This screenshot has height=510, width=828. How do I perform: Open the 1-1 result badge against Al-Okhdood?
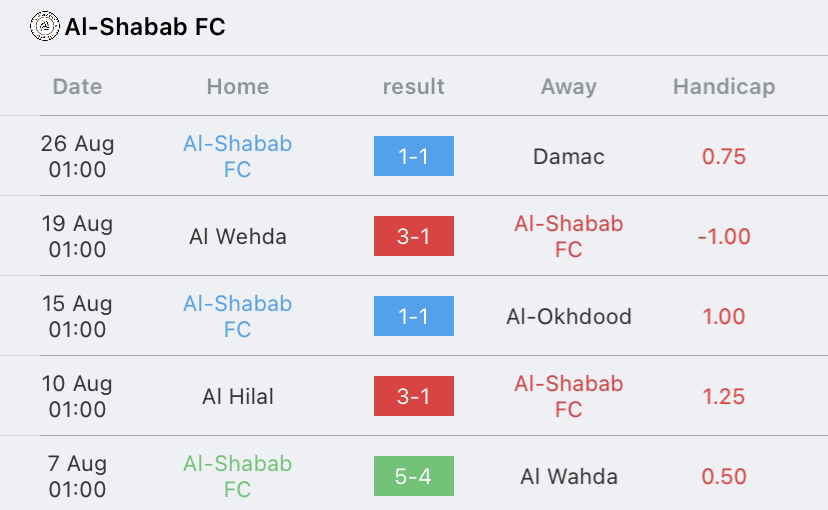click(x=413, y=316)
